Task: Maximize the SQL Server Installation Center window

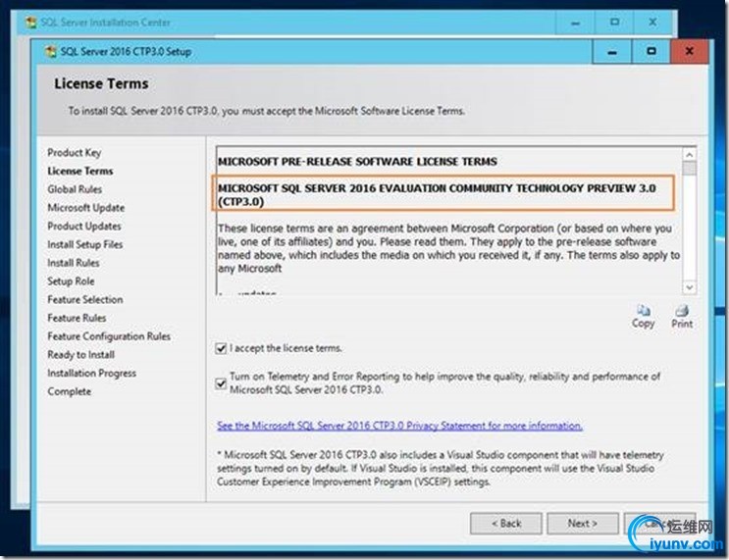Action: pos(614,23)
